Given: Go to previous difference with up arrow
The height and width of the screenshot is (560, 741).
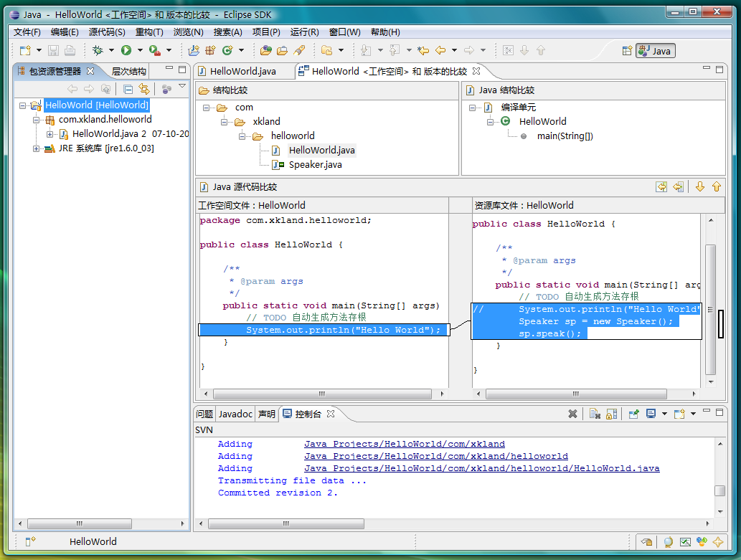Looking at the screenshot, I should [717, 186].
